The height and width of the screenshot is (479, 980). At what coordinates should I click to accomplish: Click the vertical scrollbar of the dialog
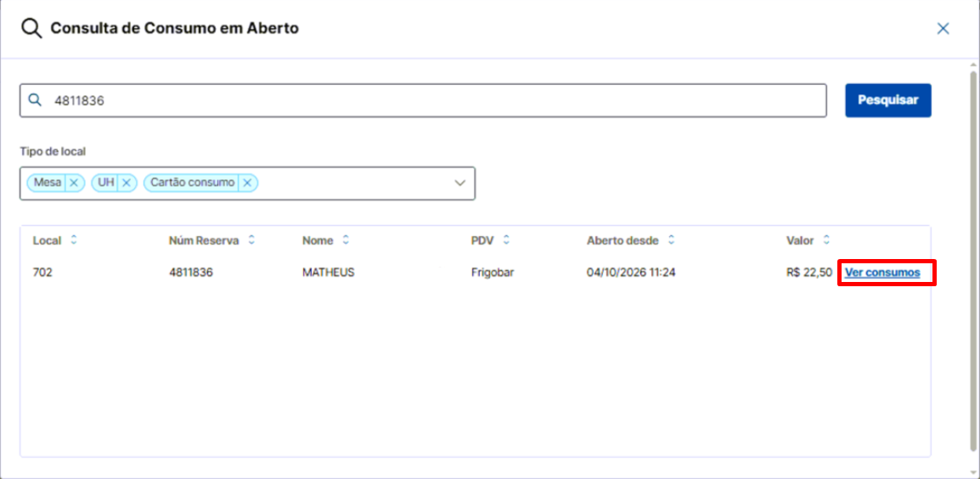(x=974, y=260)
